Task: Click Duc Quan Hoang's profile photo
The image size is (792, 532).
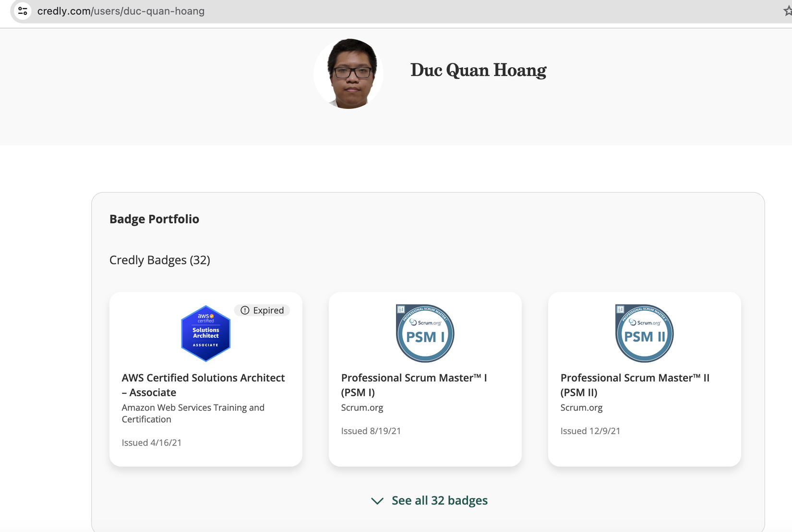Action: click(x=349, y=73)
